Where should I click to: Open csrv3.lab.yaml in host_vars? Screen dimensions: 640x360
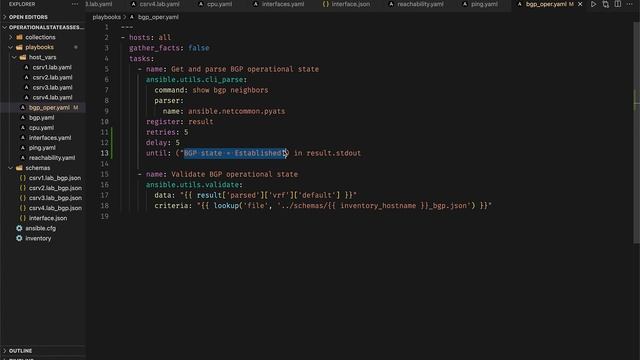(52, 87)
